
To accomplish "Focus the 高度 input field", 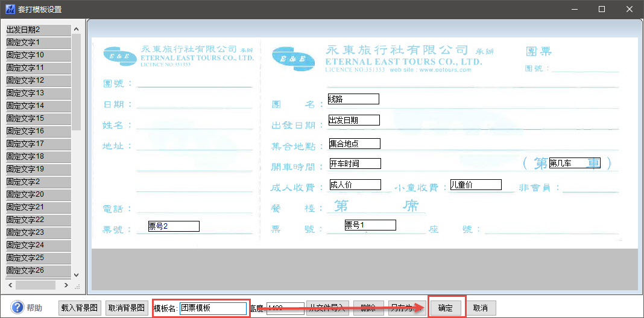I will [285, 308].
